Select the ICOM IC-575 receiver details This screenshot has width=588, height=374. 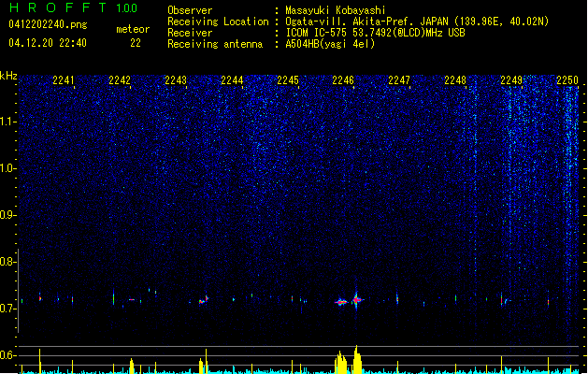[x=376, y=33]
